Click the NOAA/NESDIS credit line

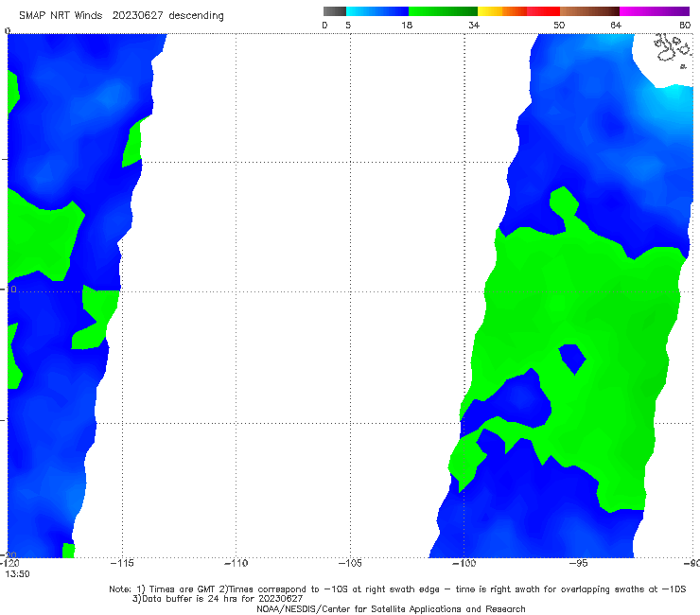pyautogui.click(x=391, y=609)
